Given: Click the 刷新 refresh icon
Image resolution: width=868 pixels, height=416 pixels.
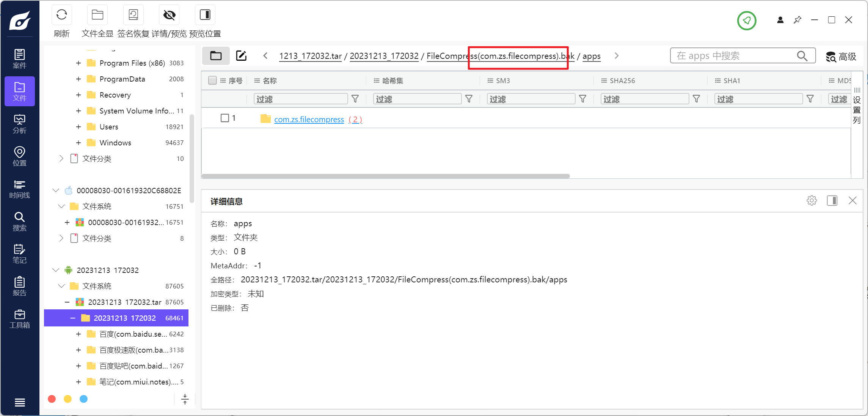Looking at the screenshot, I should click(x=61, y=15).
